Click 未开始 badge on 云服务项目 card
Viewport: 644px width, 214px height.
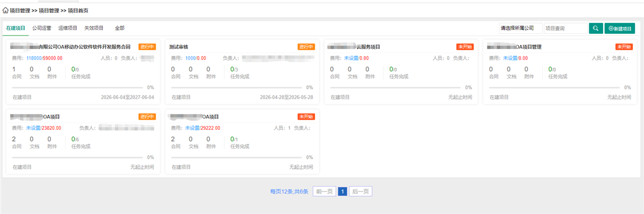[465, 47]
